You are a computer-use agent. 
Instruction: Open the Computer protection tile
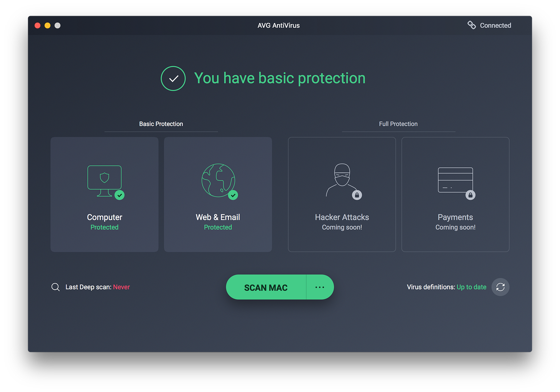tap(105, 195)
